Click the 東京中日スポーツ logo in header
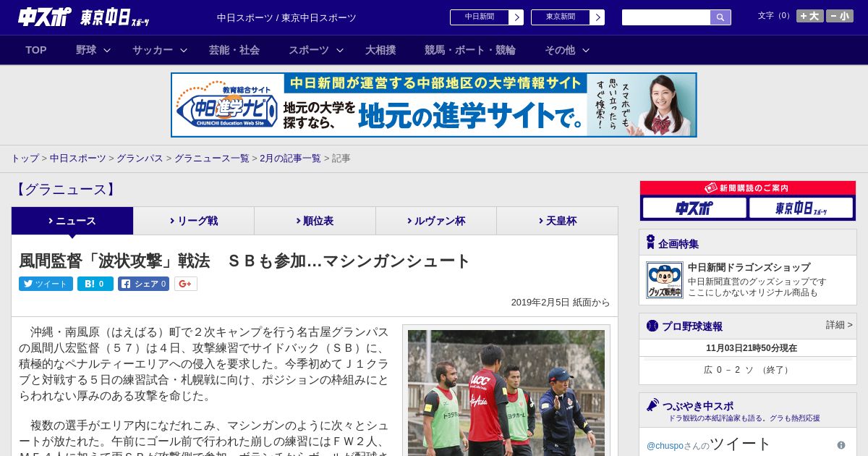The width and height of the screenshot is (868, 456). click(x=115, y=17)
